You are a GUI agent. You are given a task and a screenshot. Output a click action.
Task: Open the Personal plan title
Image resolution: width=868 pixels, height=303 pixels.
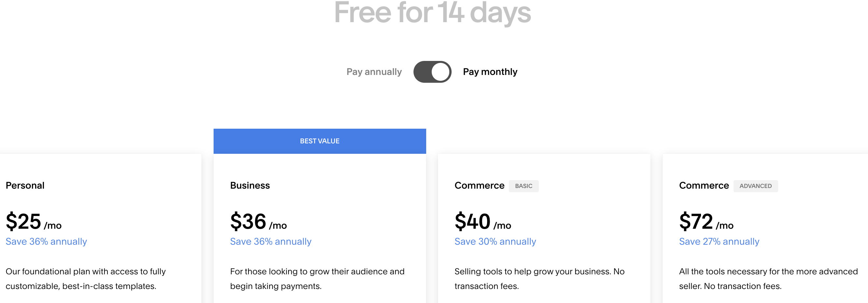point(25,185)
